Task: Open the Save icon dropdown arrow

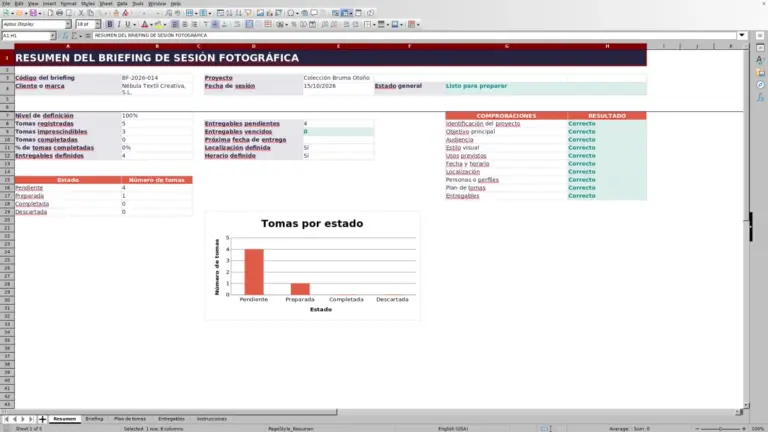Action: (x=40, y=13)
